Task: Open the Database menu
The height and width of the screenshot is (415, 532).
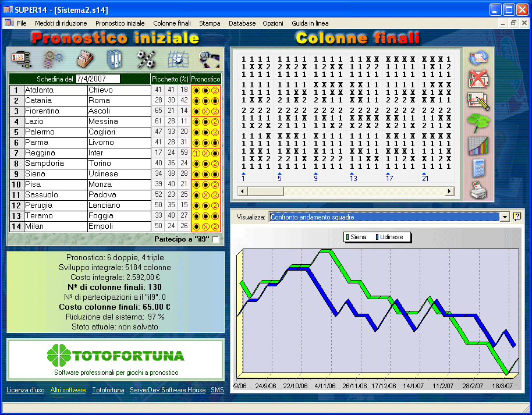Action: [x=242, y=23]
